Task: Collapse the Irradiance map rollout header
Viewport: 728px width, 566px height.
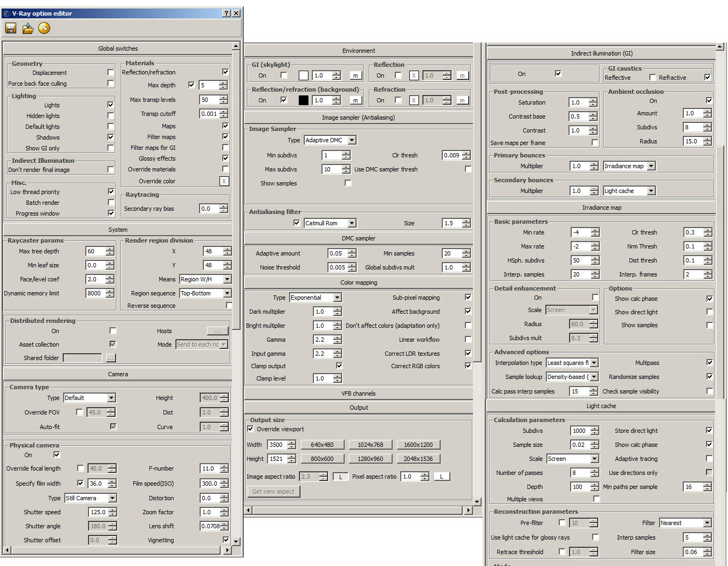Action: click(x=601, y=208)
